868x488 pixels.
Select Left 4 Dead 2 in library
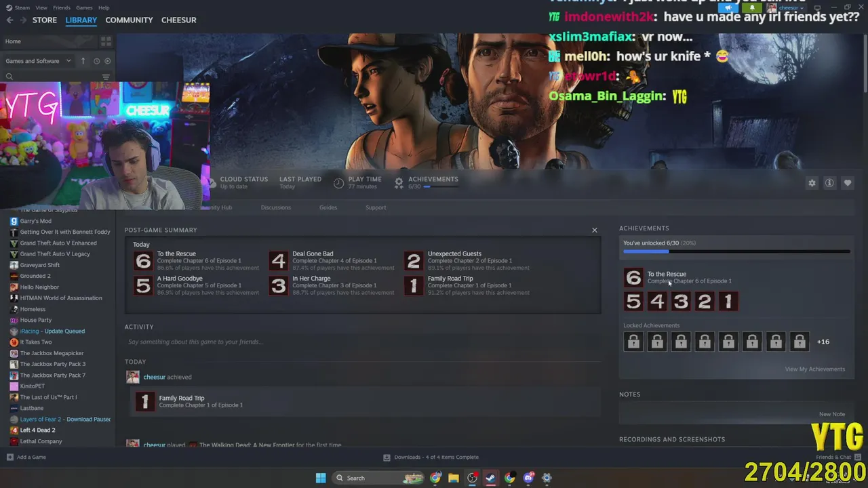[x=38, y=430]
